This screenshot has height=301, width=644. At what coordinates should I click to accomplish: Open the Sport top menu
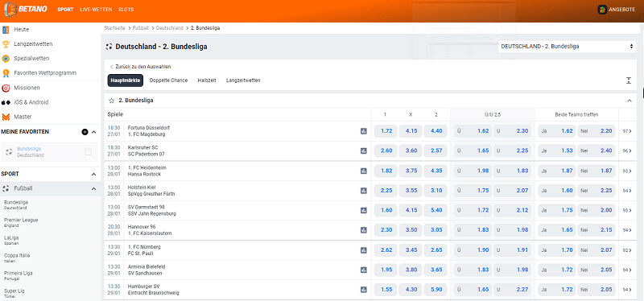(65, 10)
